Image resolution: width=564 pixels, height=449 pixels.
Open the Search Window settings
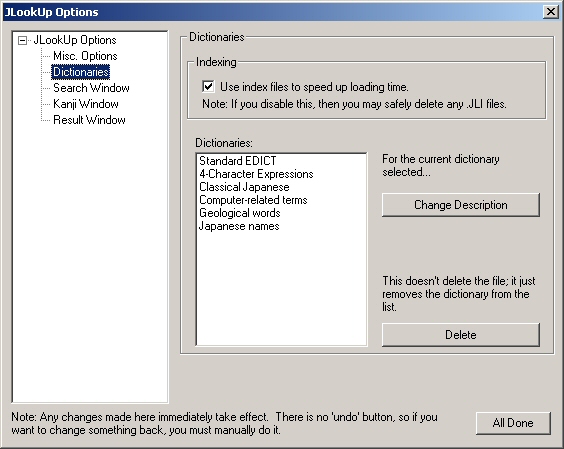click(x=91, y=88)
